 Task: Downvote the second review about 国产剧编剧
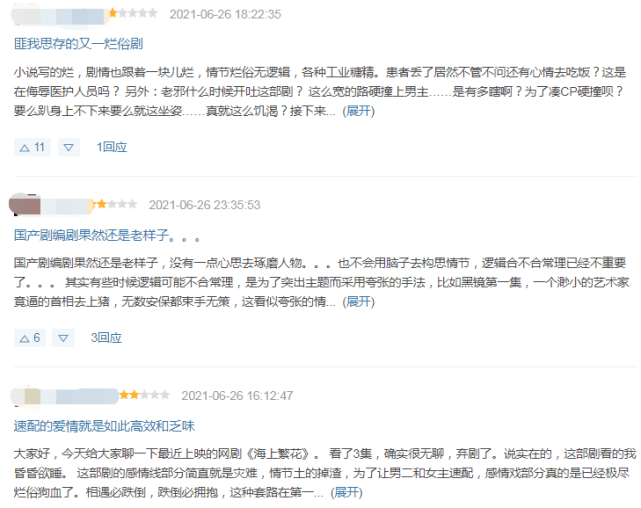tap(63, 338)
